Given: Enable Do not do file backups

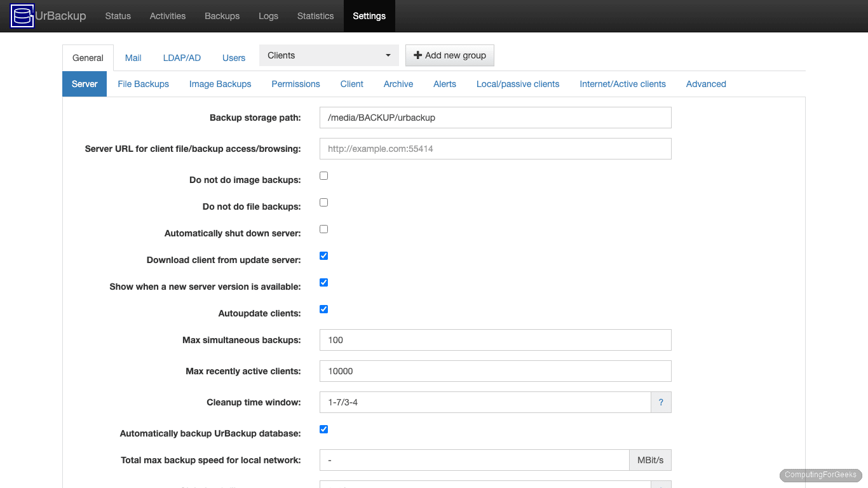Looking at the screenshot, I should [x=323, y=202].
